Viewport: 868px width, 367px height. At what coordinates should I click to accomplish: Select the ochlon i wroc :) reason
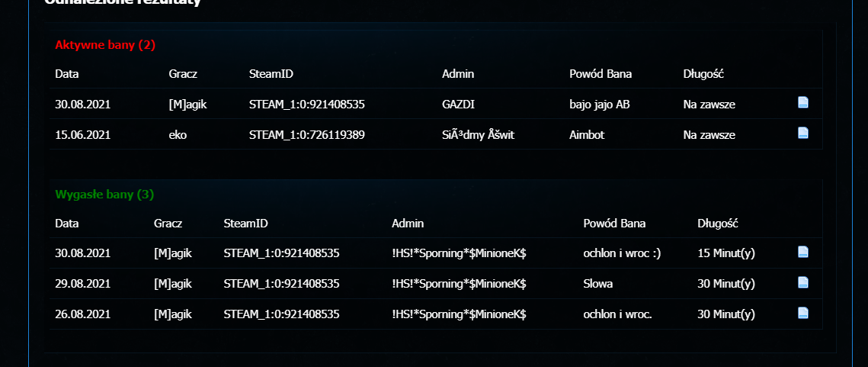click(x=622, y=253)
